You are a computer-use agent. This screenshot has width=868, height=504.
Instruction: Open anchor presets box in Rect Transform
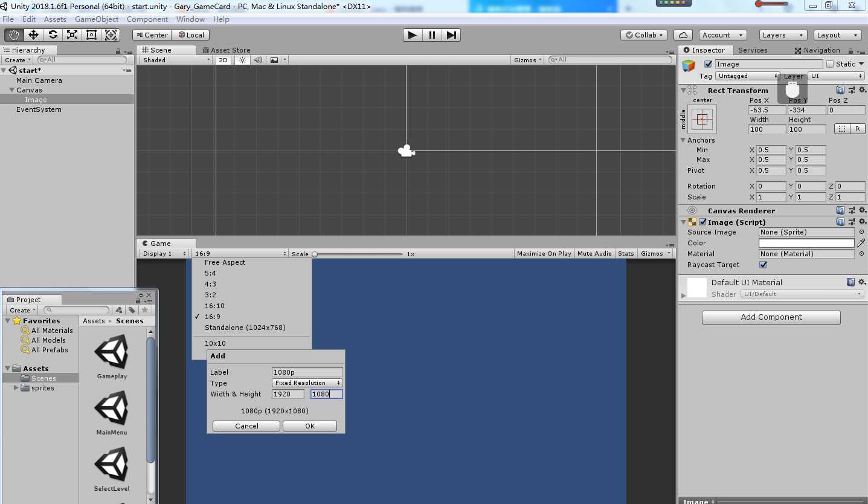point(702,119)
